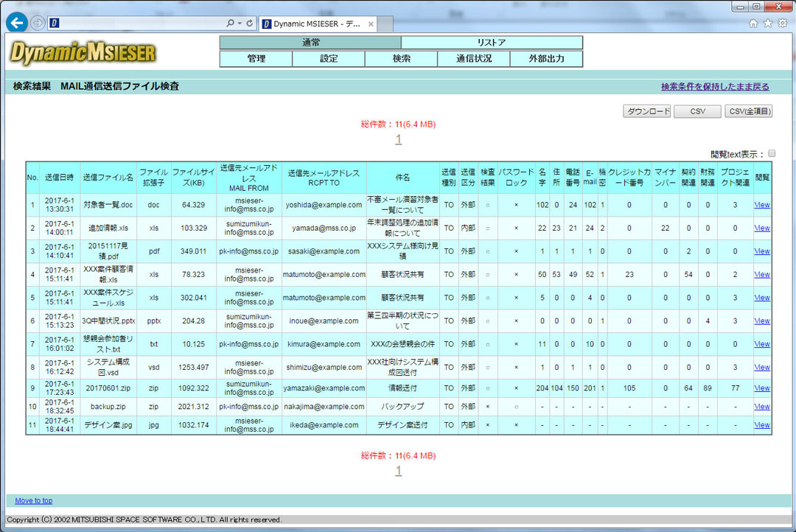Open View link for 20151117見積.pdf row
Screen dimensions: 796x532
[x=761, y=251]
